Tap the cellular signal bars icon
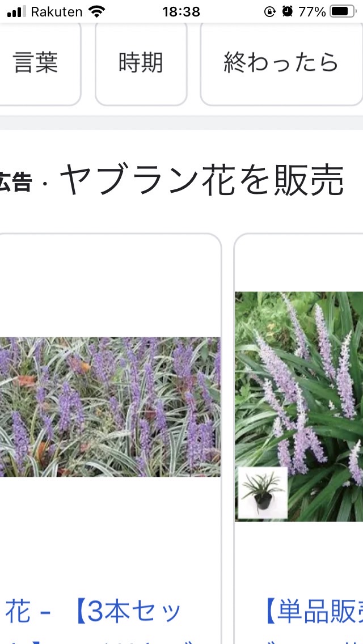This screenshot has height=644, width=363. point(17,11)
